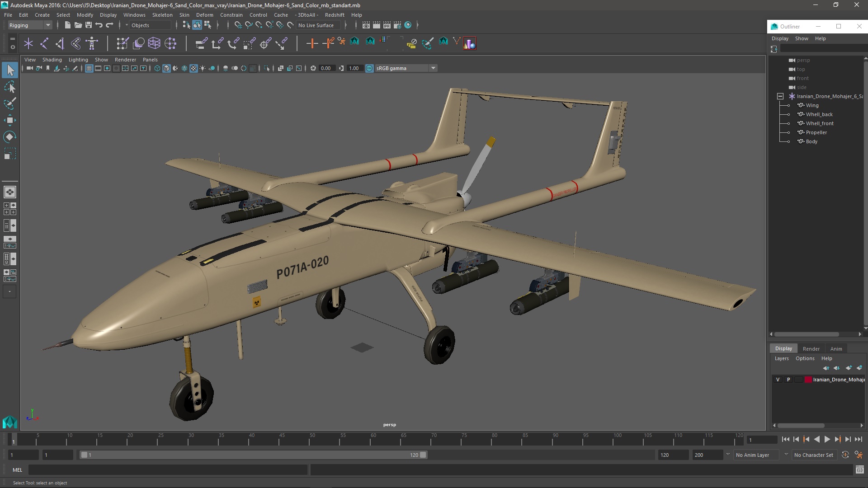Screen dimensions: 868x488
Task: Activate the Paint Selection tool
Action: pos(10,103)
